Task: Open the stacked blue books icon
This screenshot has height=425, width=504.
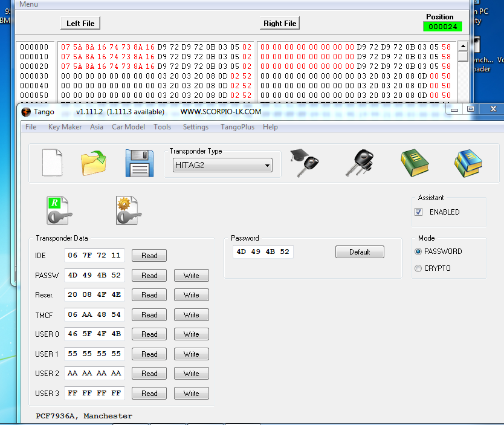Action: (468, 163)
